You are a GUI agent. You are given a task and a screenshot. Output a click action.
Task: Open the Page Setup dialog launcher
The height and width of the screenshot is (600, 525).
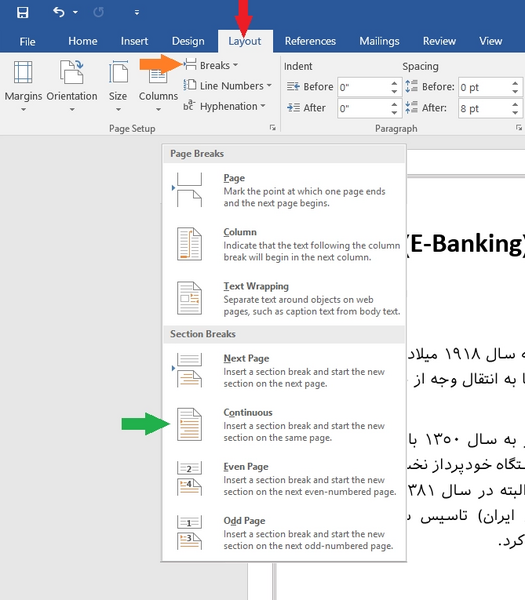coord(272,127)
